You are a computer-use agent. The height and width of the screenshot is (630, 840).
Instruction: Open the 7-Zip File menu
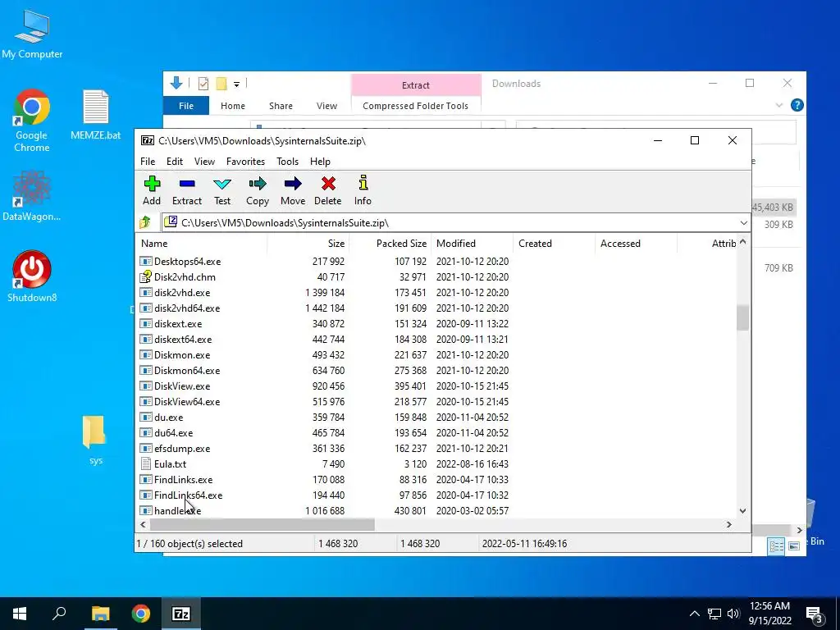click(148, 162)
